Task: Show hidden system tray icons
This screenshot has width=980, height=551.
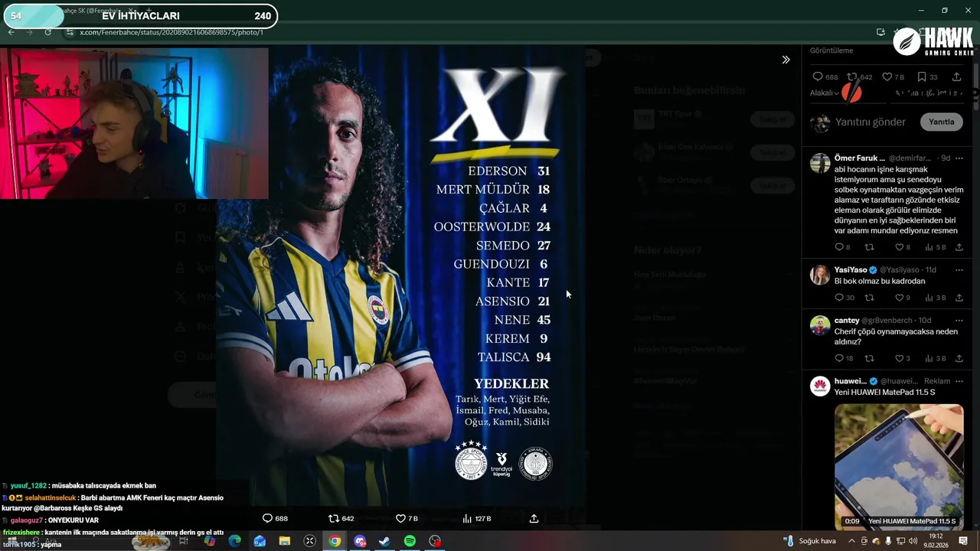Action: tap(851, 541)
